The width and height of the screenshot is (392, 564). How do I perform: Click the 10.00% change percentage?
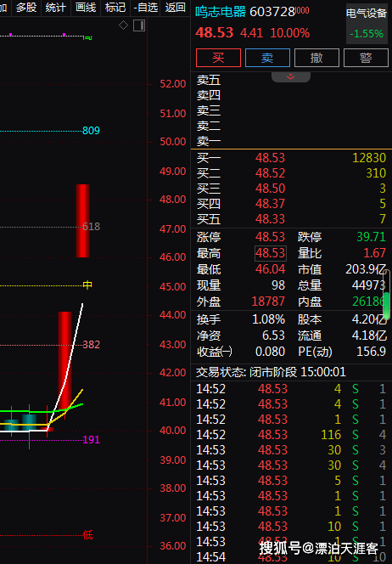[x=290, y=33]
